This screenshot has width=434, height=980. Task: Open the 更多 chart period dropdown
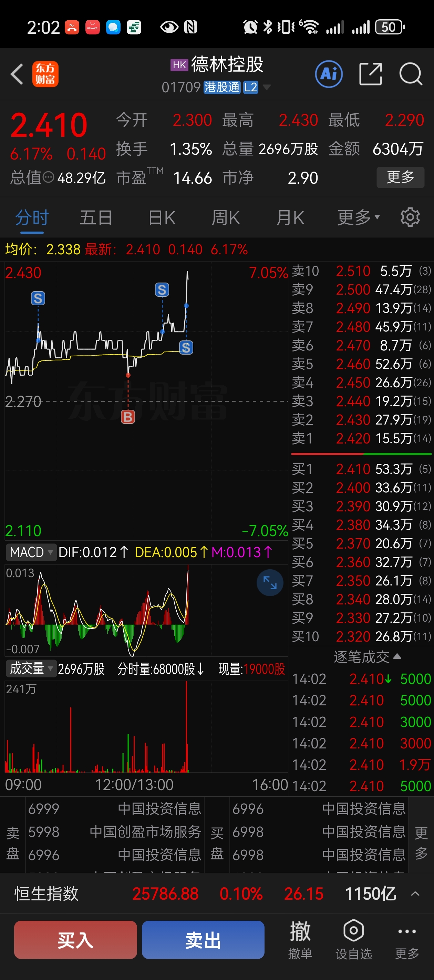pyautogui.click(x=358, y=217)
